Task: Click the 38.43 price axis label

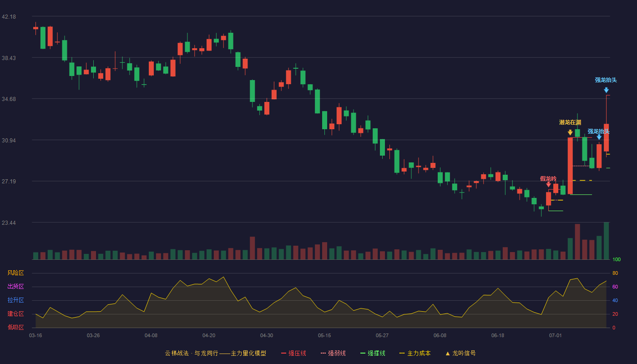Action: (9, 58)
